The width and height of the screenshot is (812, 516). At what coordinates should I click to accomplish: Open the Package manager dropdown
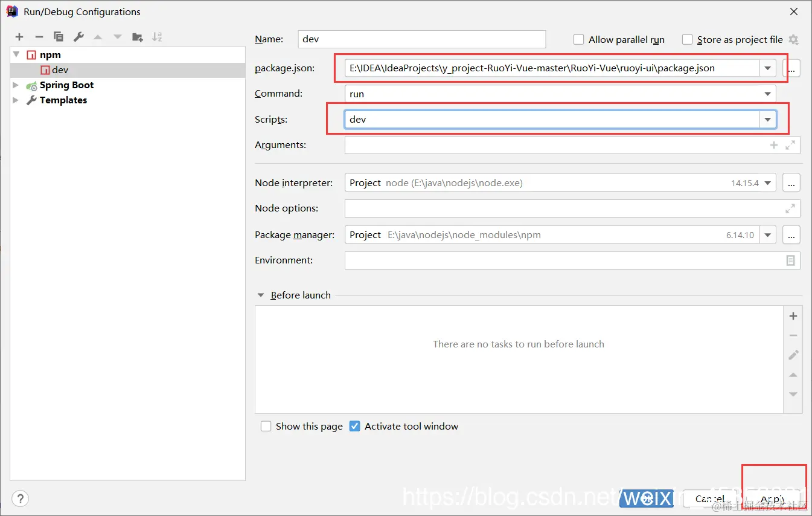(767, 234)
